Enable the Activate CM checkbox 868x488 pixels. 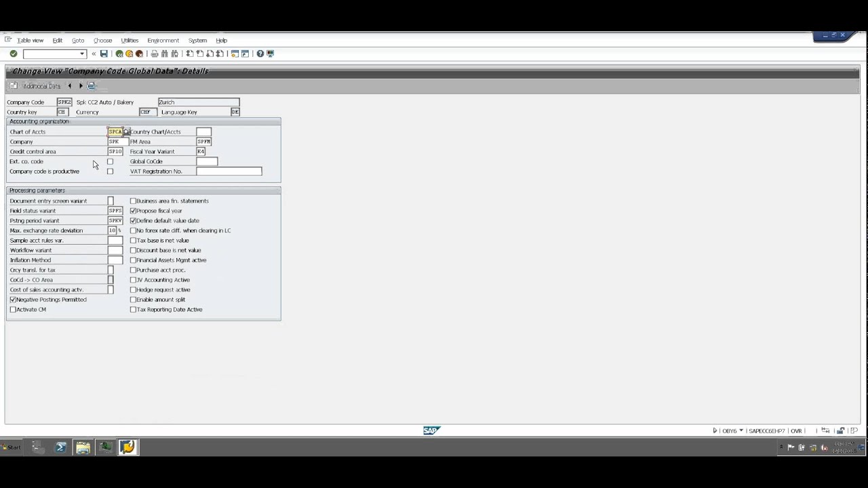[x=13, y=310]
